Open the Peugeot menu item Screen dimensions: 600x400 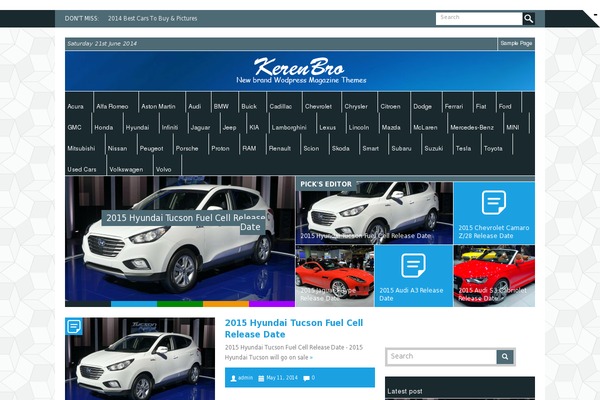151,149
